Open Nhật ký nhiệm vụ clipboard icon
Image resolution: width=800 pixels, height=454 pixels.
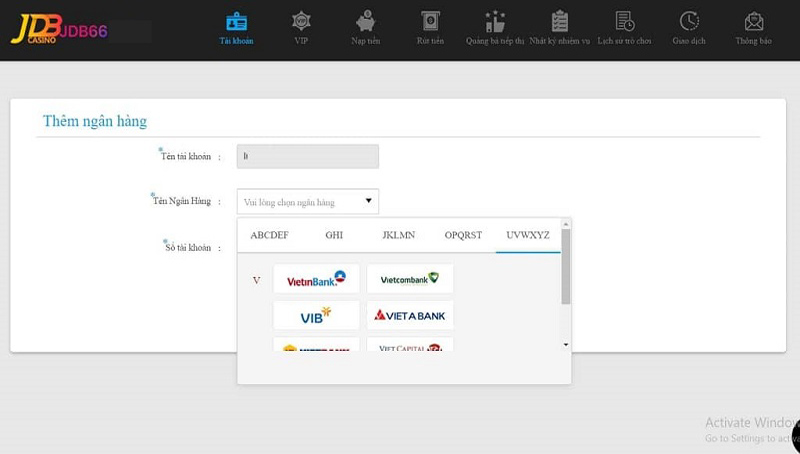[560, 21]
